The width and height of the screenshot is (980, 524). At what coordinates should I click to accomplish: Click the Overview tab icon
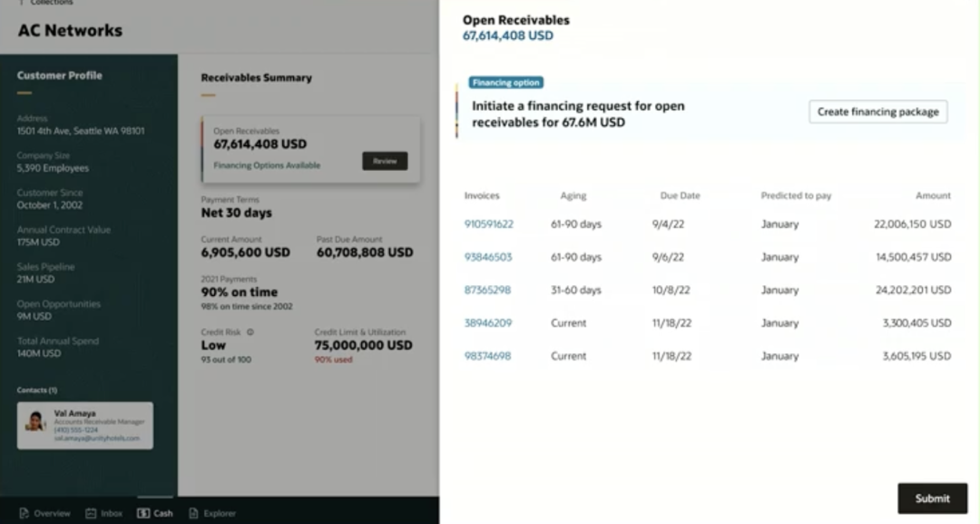click(24, 513)
